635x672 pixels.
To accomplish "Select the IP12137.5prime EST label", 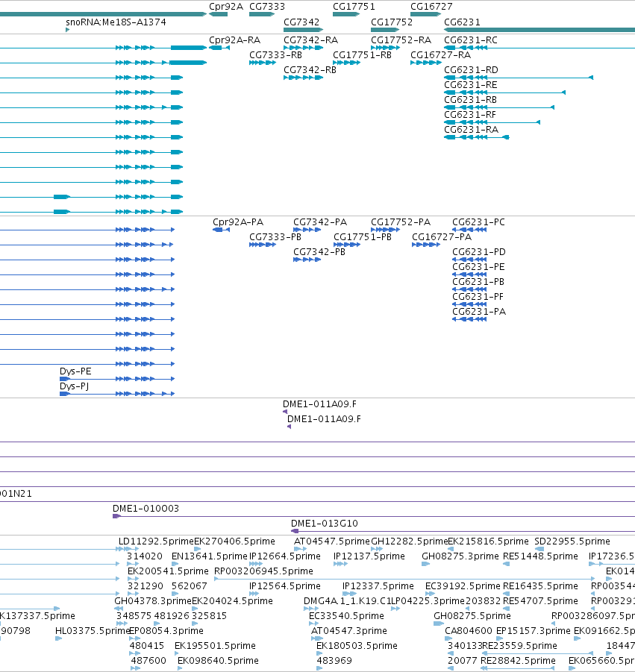I will pos(369,556).
